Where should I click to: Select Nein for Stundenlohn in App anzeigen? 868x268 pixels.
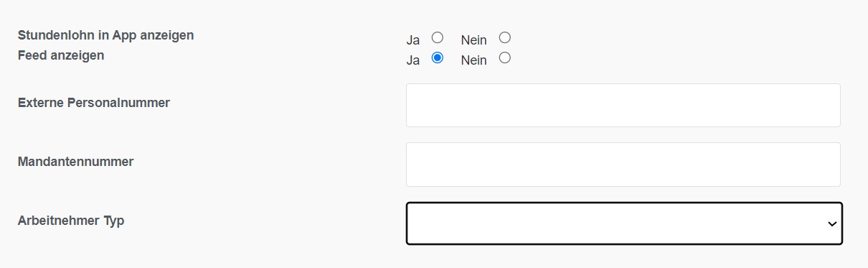coord(505,37)
